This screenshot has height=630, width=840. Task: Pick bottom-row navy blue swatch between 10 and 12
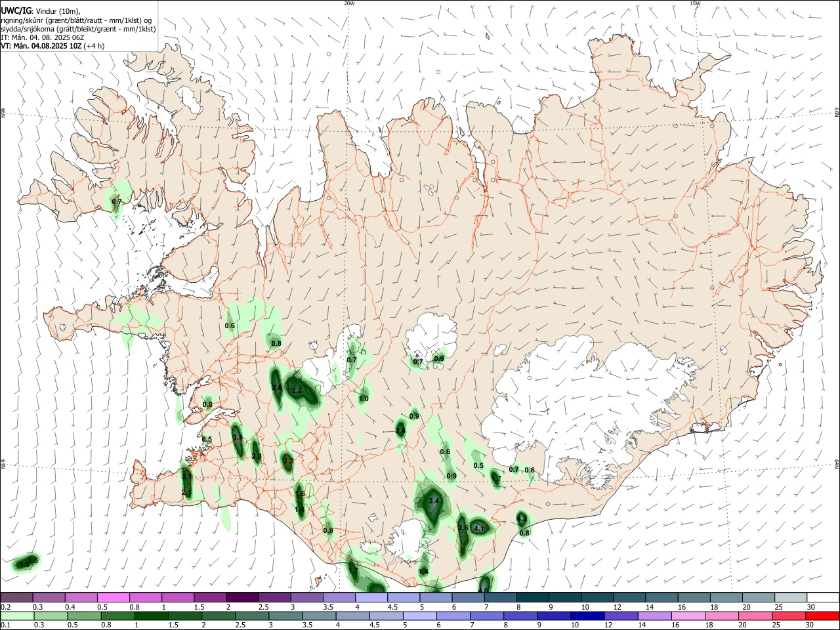coord(589,616)
